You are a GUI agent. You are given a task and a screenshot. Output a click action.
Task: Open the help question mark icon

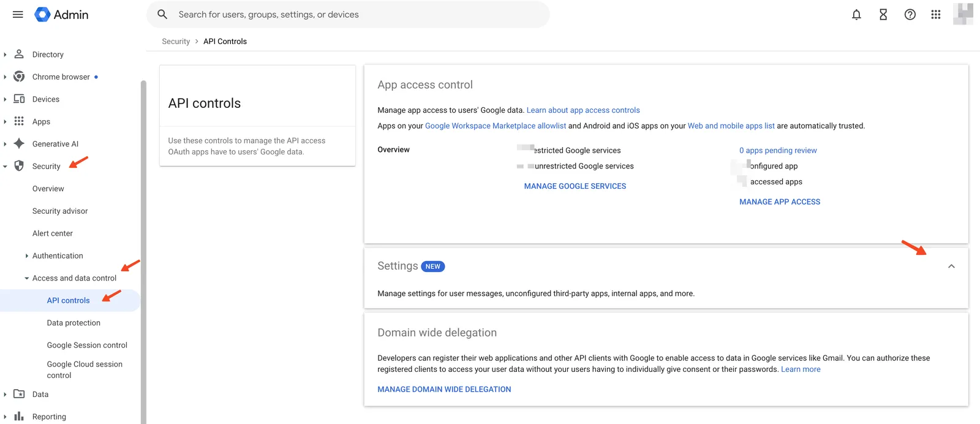(x=910, y=14)
